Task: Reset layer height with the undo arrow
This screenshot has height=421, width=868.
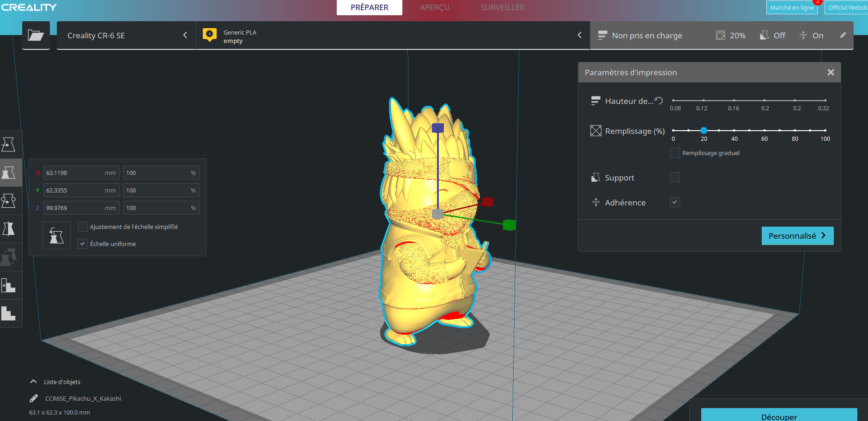Action: 659,101
